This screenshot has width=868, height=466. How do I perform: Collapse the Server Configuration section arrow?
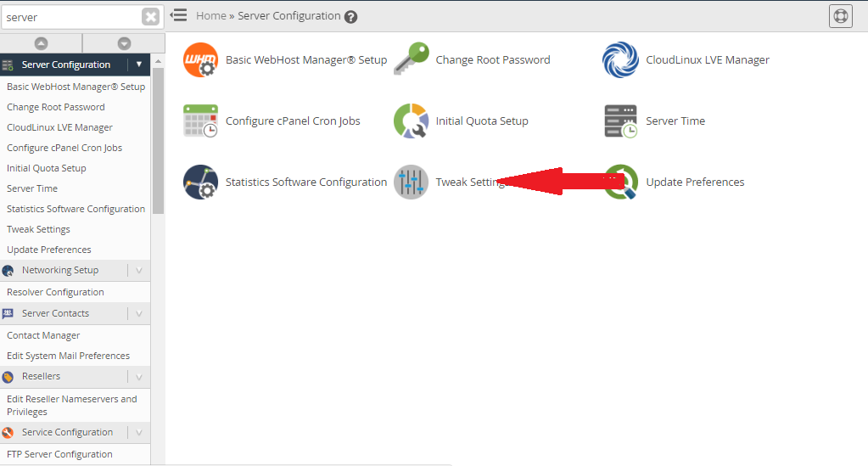139,65
